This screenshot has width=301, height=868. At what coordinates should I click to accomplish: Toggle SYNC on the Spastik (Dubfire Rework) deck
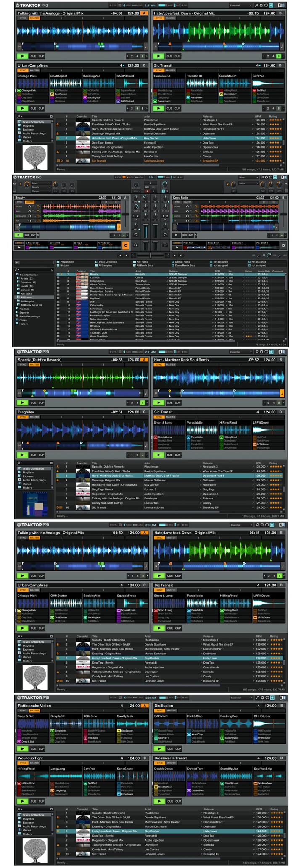23,365
